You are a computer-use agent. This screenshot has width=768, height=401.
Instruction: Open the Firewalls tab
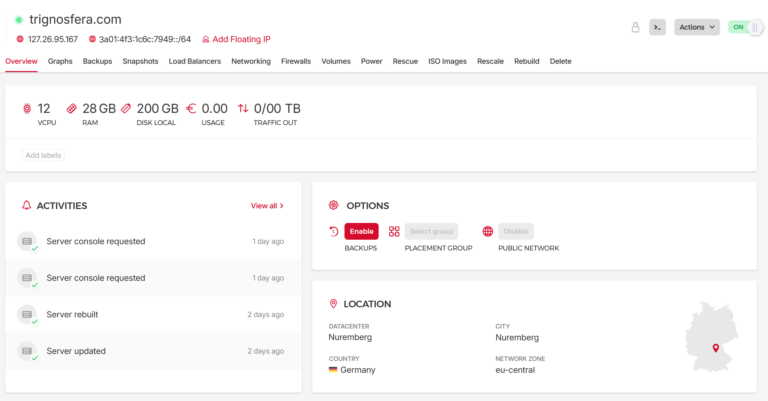pyautogui.click(x=296, y=61)
